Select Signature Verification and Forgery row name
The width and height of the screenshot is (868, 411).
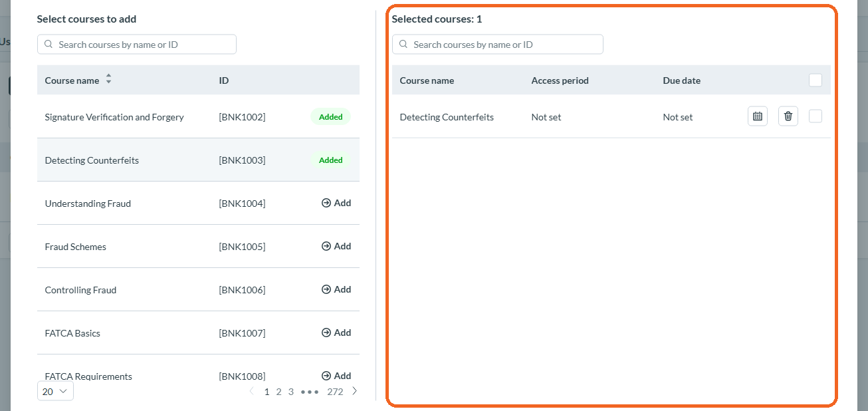point(114,117)
